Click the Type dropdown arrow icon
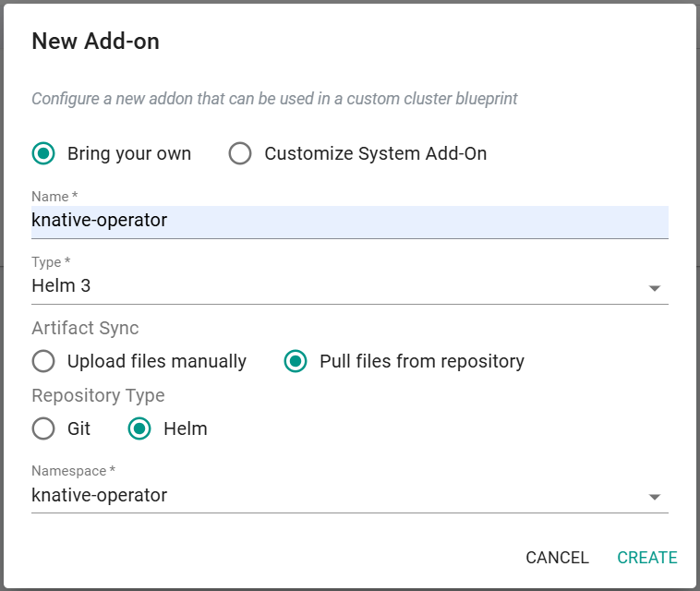 pyautogui.click(x=655, y=288)
